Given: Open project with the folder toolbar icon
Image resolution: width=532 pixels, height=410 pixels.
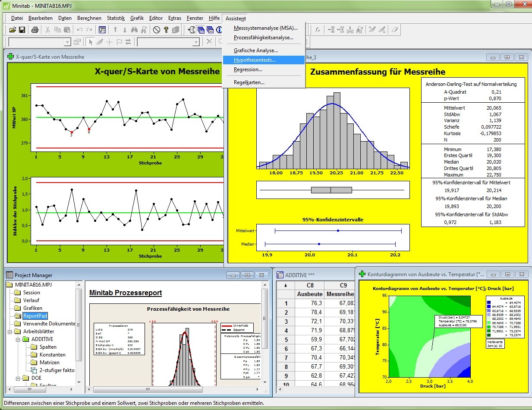Looking at the screenshot, I should 13,30.
